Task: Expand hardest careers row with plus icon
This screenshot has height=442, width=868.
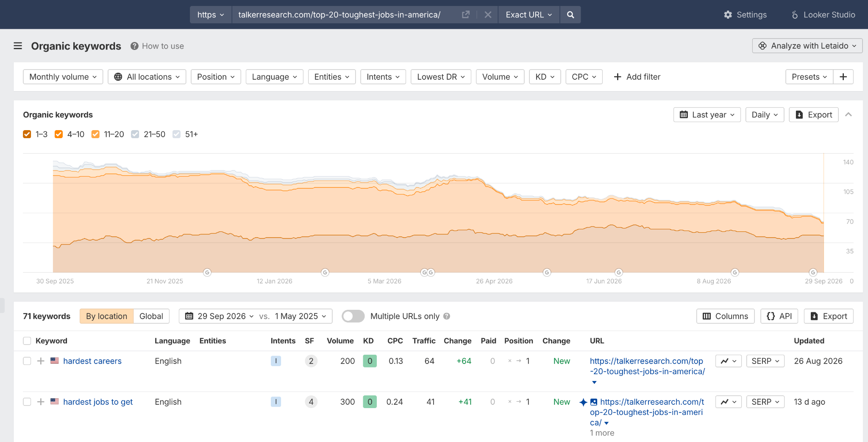Action: point(41,361)
